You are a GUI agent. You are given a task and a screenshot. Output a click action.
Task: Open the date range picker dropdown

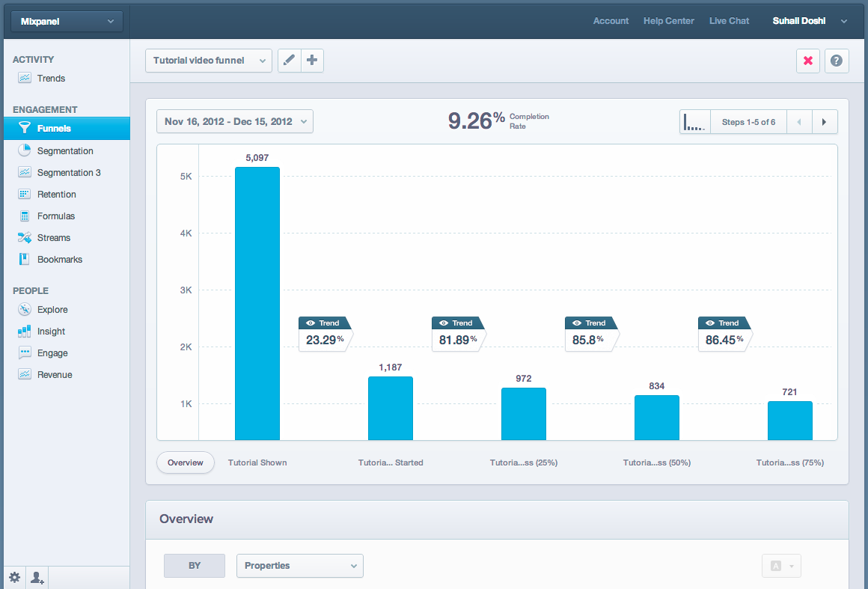coord(235,121)
